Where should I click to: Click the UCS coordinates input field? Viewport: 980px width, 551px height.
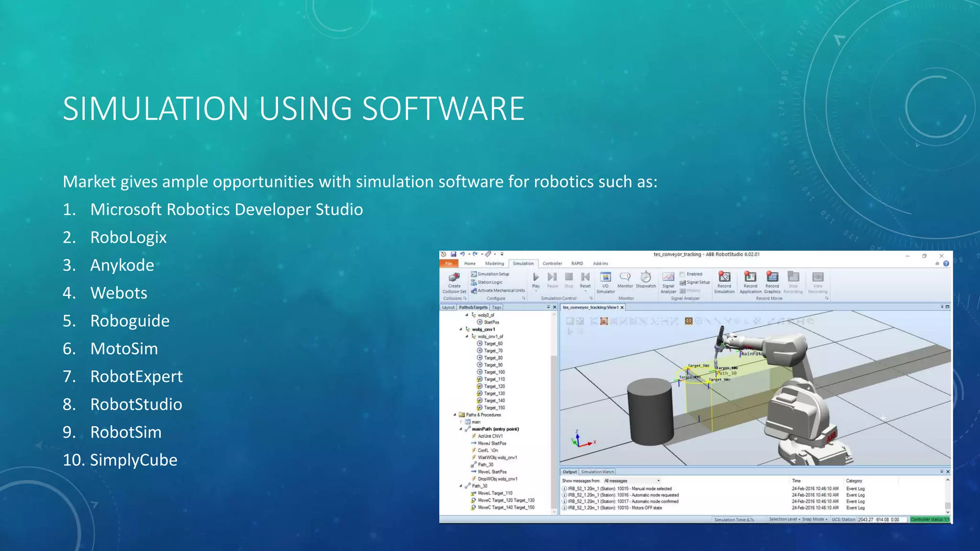[x=881, y=519]
